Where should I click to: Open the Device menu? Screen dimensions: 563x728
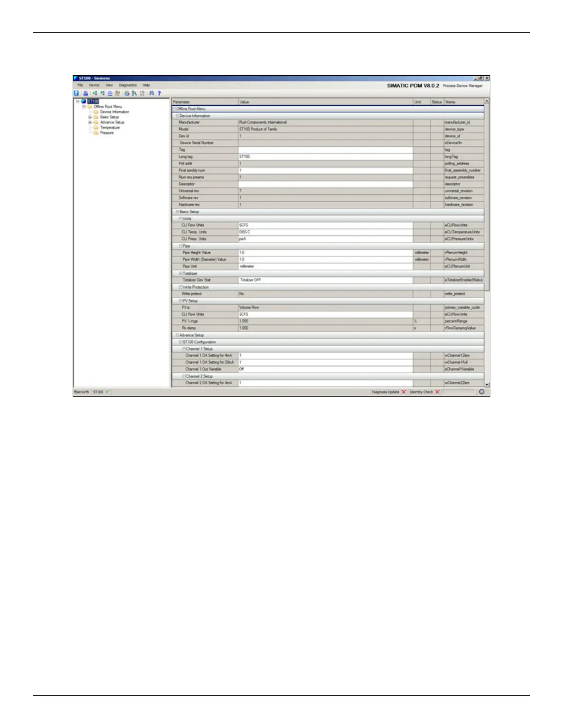(94, 85)
